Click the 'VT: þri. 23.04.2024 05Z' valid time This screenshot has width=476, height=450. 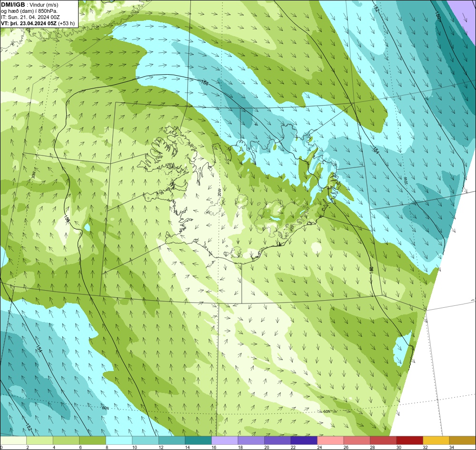click(29, 23)
